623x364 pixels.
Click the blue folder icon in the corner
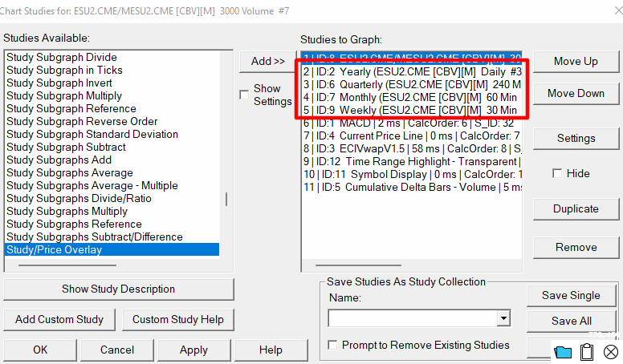click(x=563, y=352)
